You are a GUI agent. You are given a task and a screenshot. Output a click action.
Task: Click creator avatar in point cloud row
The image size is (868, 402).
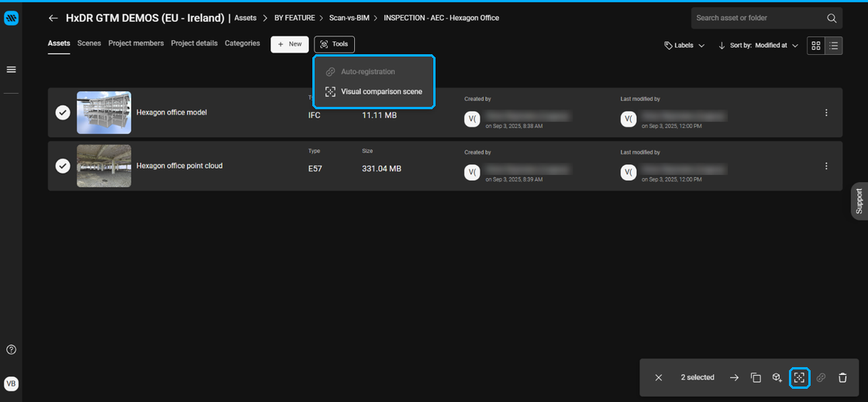(472, 173)
